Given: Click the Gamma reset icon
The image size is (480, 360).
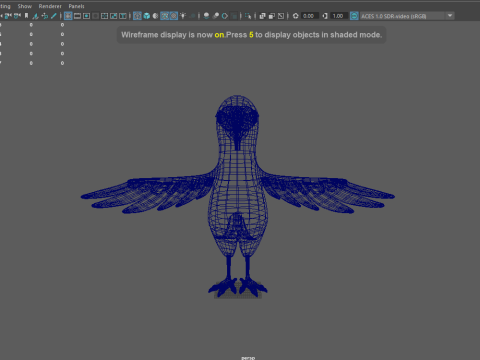Looking at the screenshot, I should pos(325,16).
